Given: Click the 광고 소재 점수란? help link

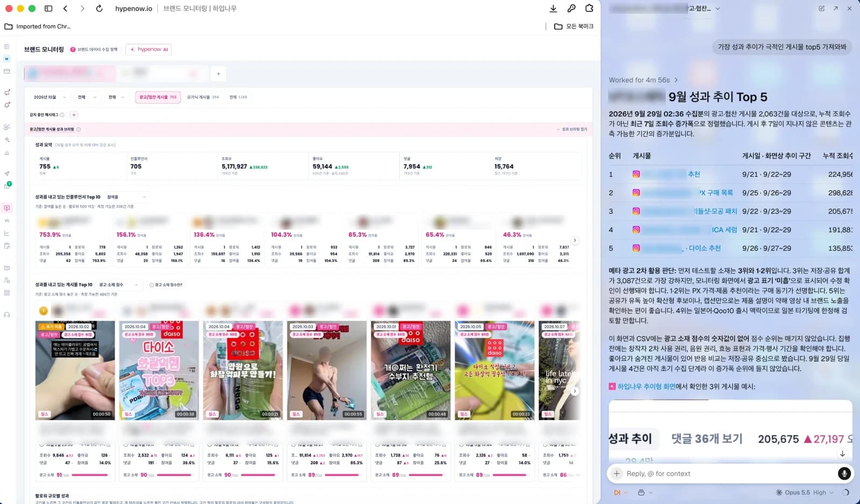Looking at the screenshot, I should pos(166,285).
